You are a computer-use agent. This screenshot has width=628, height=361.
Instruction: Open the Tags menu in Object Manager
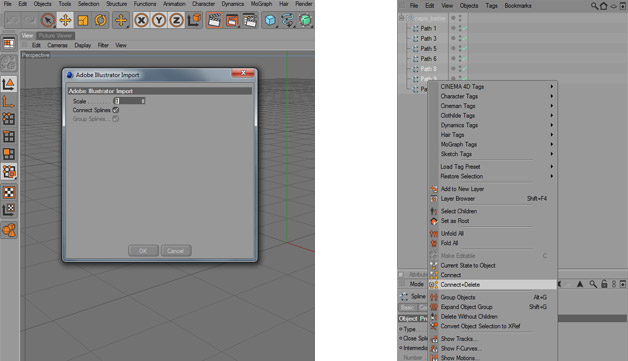(491, 6)
